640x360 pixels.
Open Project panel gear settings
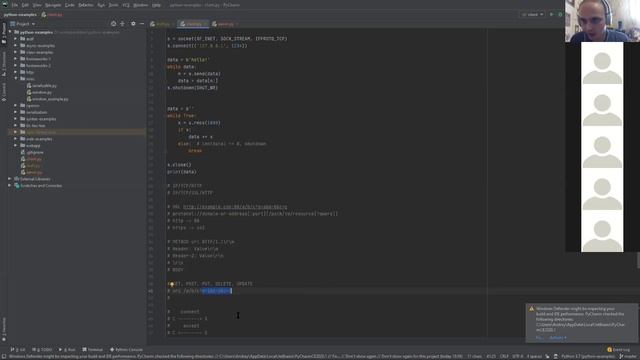coord(133,24)
